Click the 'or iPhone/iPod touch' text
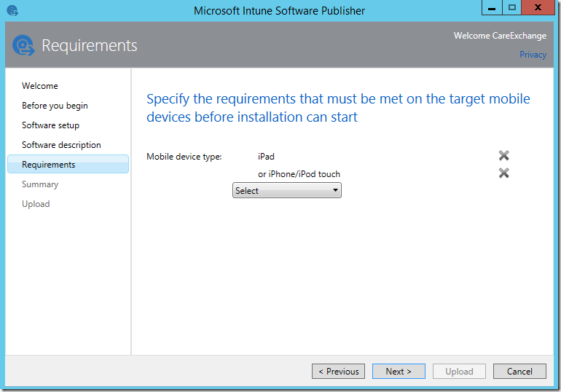 tap(299, 174)
